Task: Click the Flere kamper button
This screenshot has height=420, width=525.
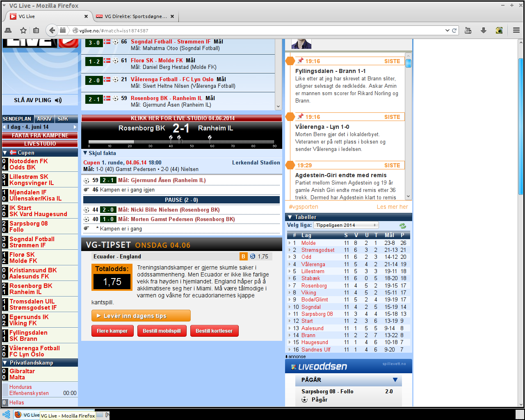Action: [x=112, y=331]
